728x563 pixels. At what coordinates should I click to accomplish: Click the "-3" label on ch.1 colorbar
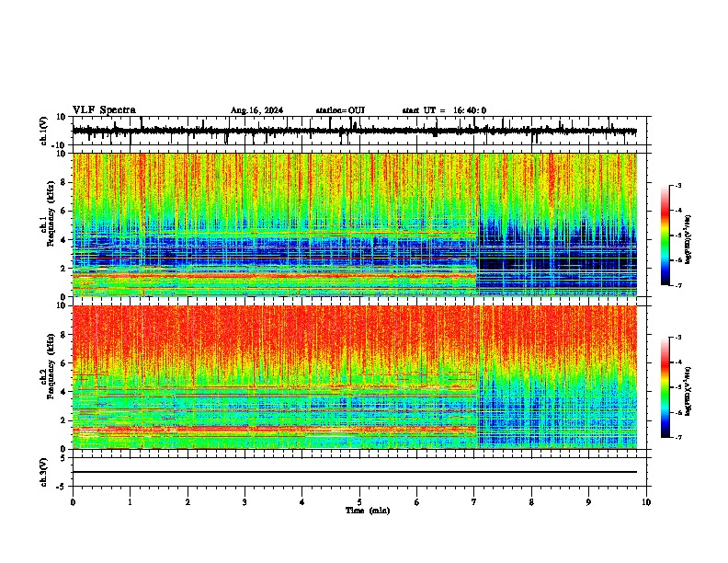coord(678,185)
